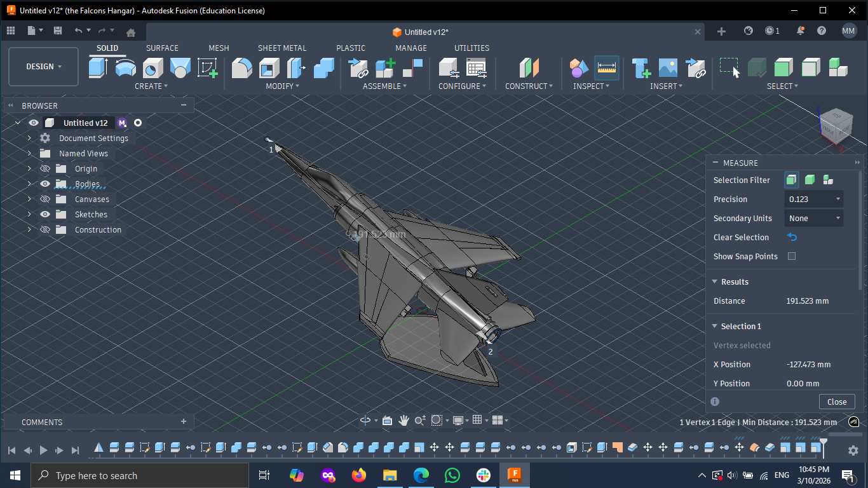Screen dimensions: 868x488
Task: Toggle visibility of Canvases folder
Action: tap(45, 199)
